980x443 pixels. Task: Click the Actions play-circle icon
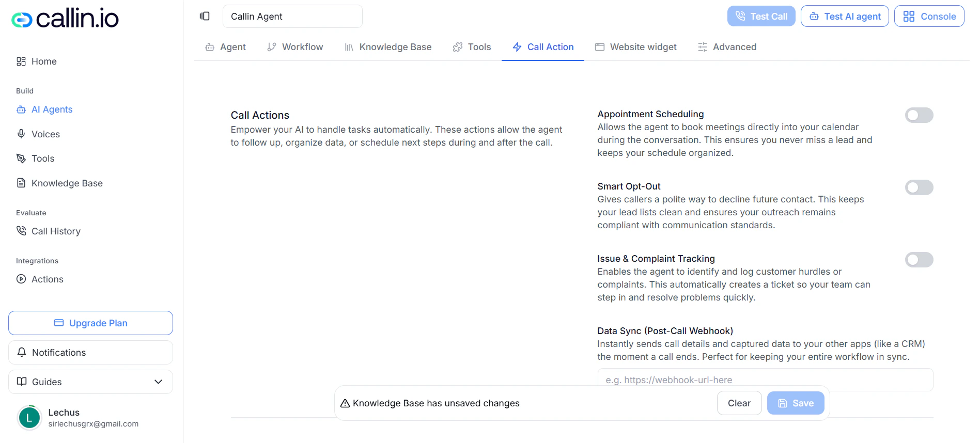[x=21, y=279]
